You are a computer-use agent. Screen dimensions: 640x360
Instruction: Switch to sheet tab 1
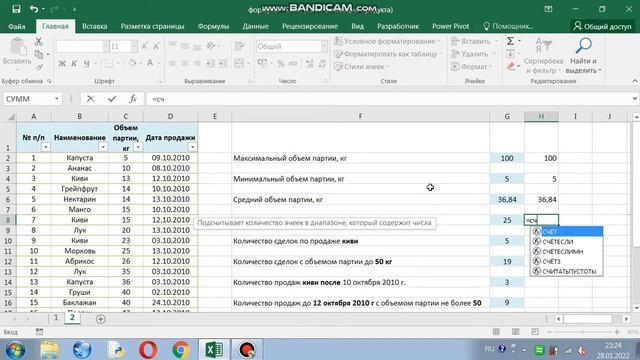pyautogui.click(x=56, y=318)
